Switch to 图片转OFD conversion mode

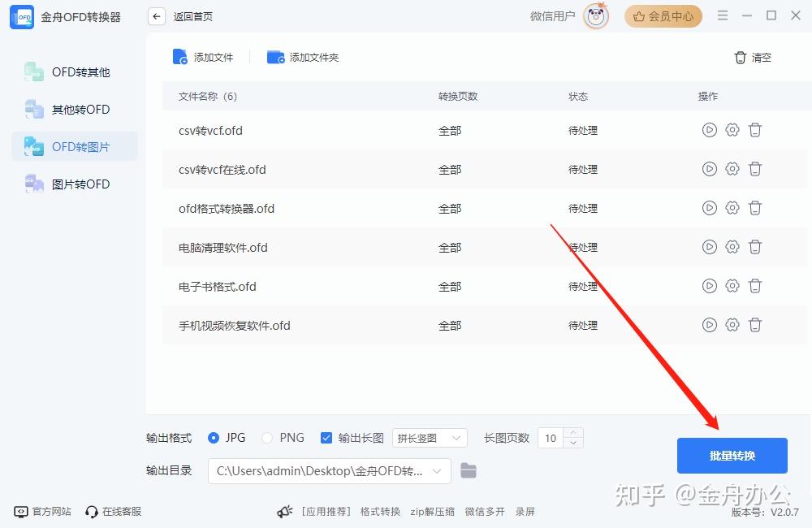coord(34,184)
